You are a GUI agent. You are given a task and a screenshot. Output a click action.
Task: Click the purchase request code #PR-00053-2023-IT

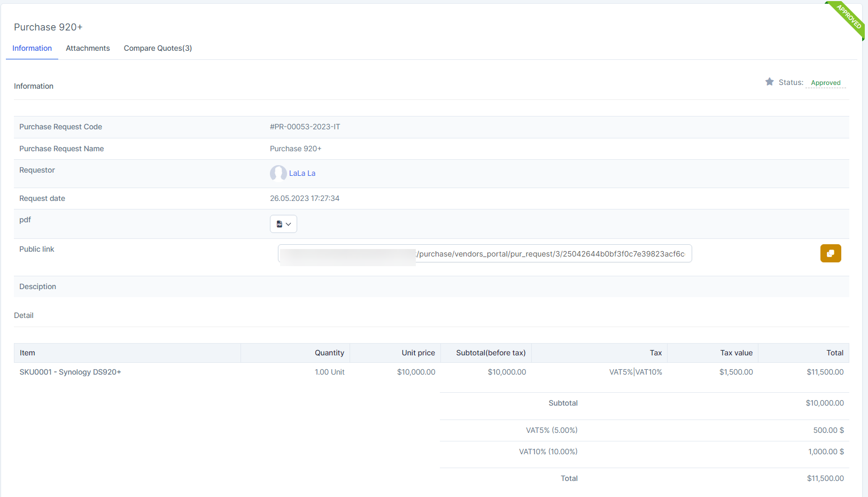click(x=305, y=127)
